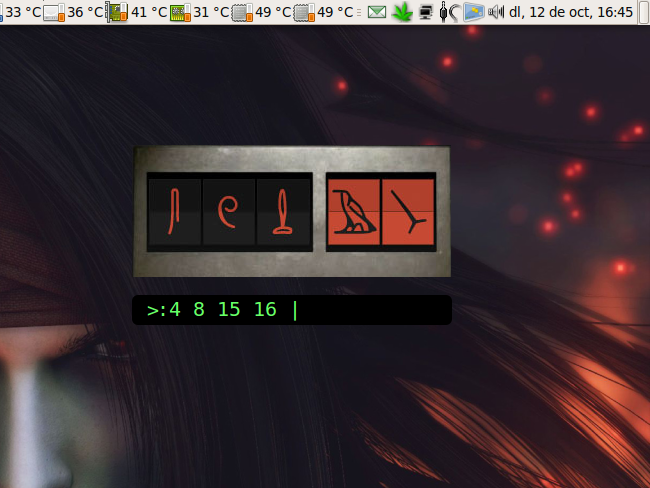Viewport: 650px width, 488px height.
Task: Click the panel applet drag handle before the mail icon
Action: [359, 12]
